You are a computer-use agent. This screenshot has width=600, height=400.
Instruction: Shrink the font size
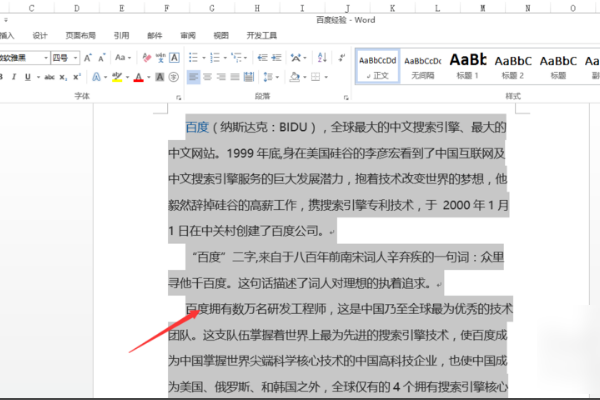(x=101, y=58)
